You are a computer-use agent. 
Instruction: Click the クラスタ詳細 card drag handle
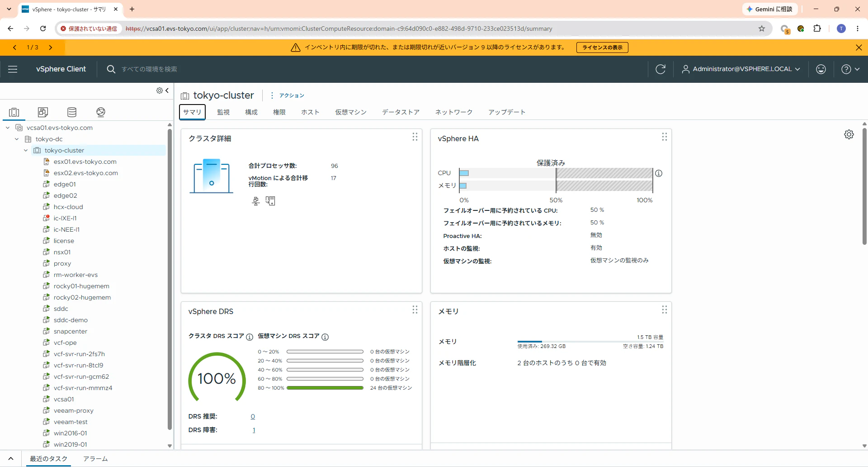[415, 137]
